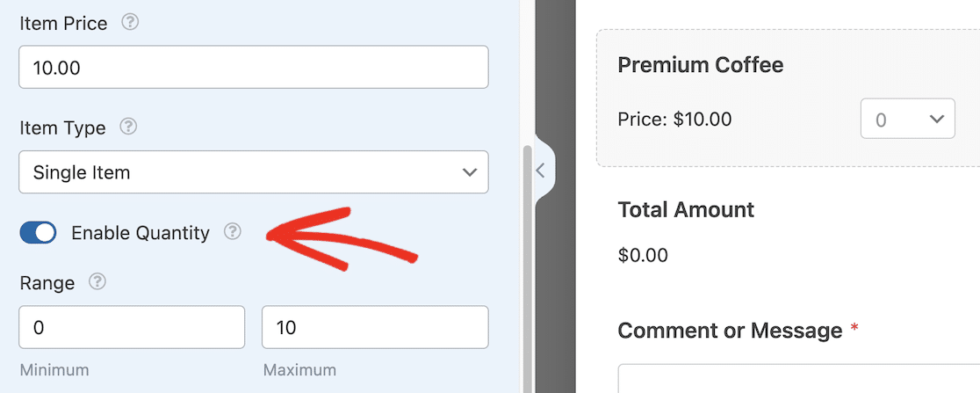Select the Maximum range input box
This screenshot has width=980, height=393.
(x=374, y=328)
